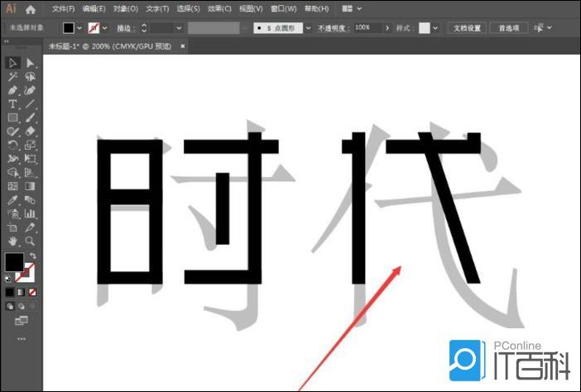Image resolution: width=581 pixels, height=392 pixels.
Task: Open the 文字(T) menu
Action: pos(157,9)
